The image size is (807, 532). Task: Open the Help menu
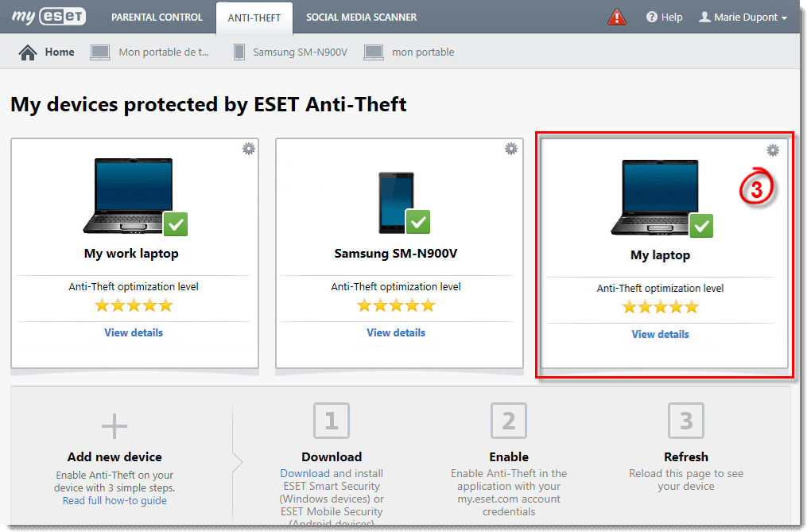click(665, 17)
